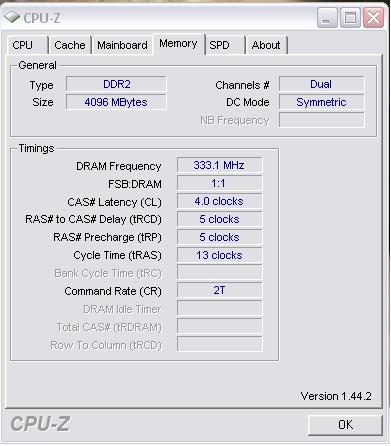391x446 pixels.
Task: Click the 333.1 MHz DRAM Frequency value
Action: (219, 165)
